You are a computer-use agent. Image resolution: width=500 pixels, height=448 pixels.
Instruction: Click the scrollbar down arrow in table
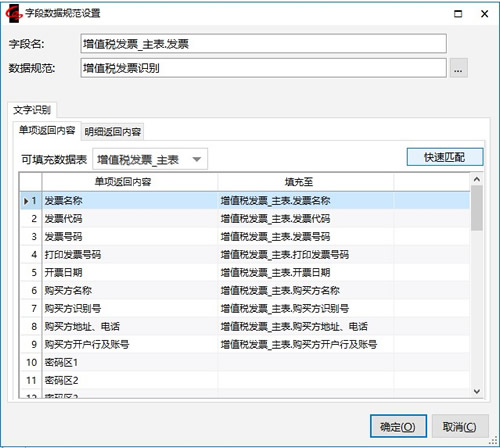pyautogui.click(x=477, y=391)
